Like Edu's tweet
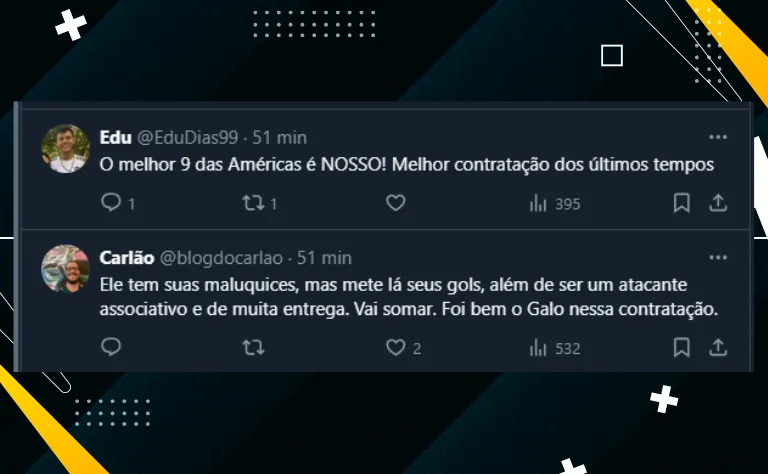This screenshot has height=474, width=768. pos(396,203)
